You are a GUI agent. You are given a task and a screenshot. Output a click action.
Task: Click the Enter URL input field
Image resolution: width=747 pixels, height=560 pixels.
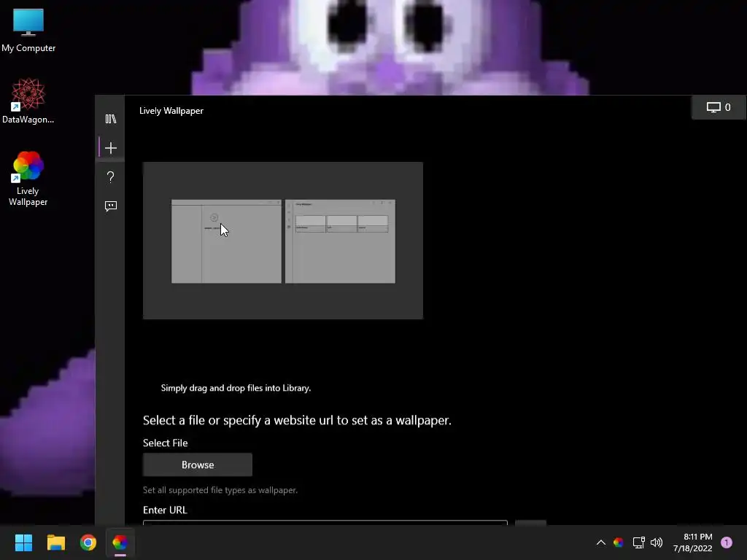(x=325, y=523)
